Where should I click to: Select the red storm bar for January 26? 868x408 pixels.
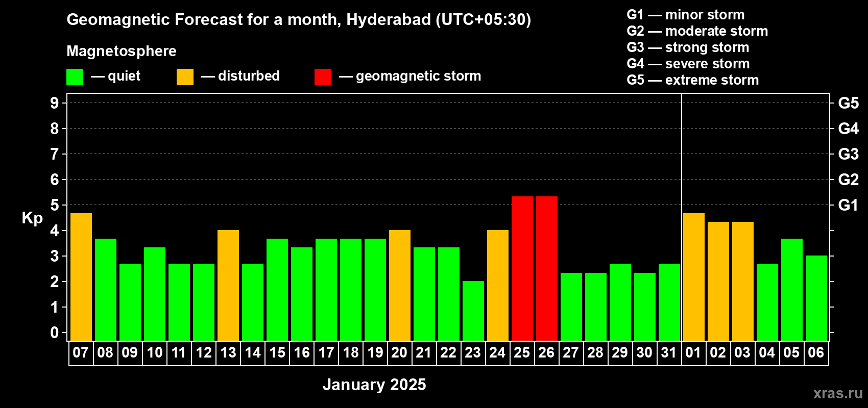pos(547,268)
